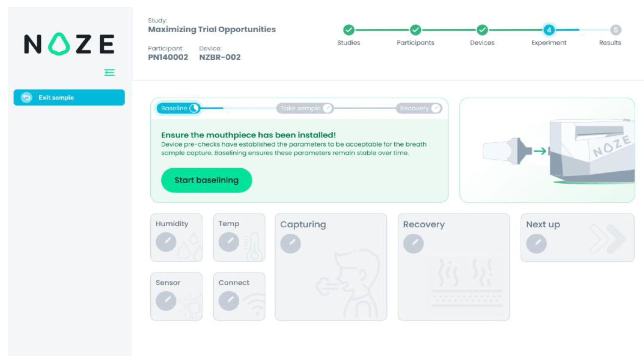Select Take sample stage pill

tap(305, 108)
